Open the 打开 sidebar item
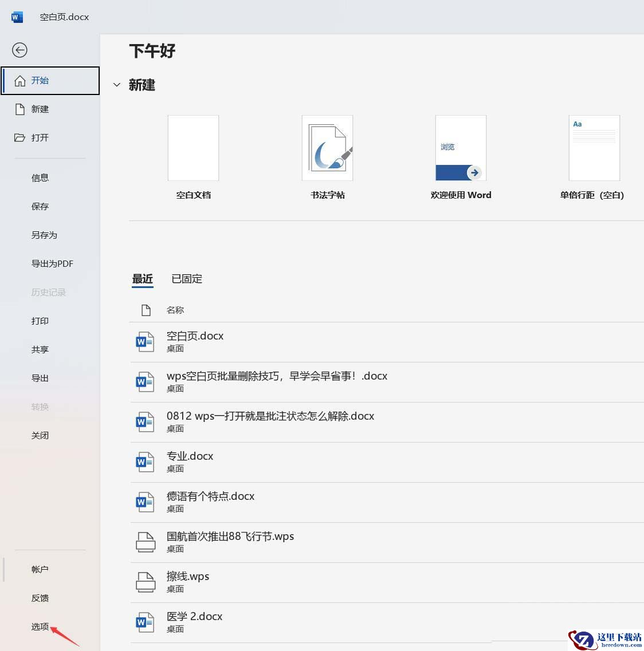This screenshot has width=644, height=651. [50, 137]
